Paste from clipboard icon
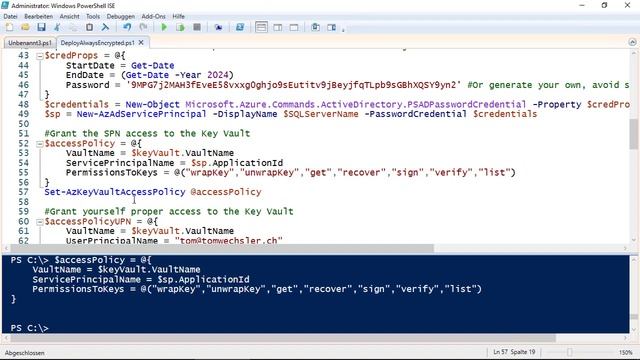The height and width of the screenshot is (360, 640). click(x=89, y=27)
